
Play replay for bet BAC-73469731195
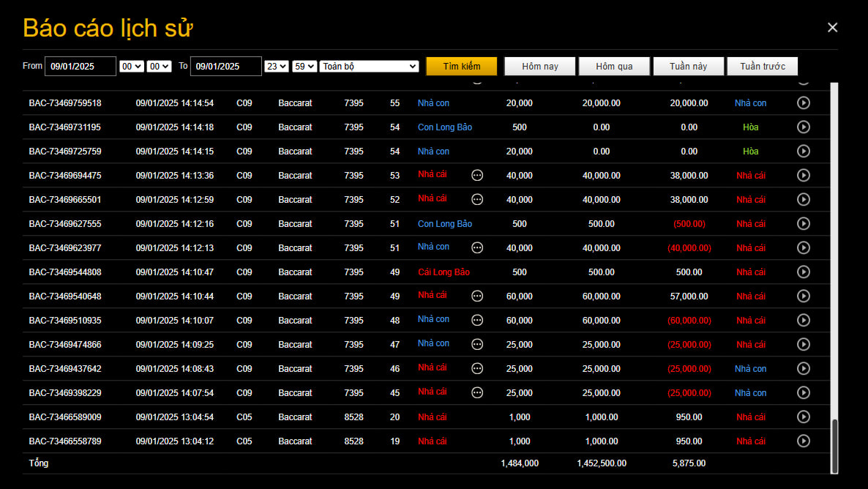803,127
